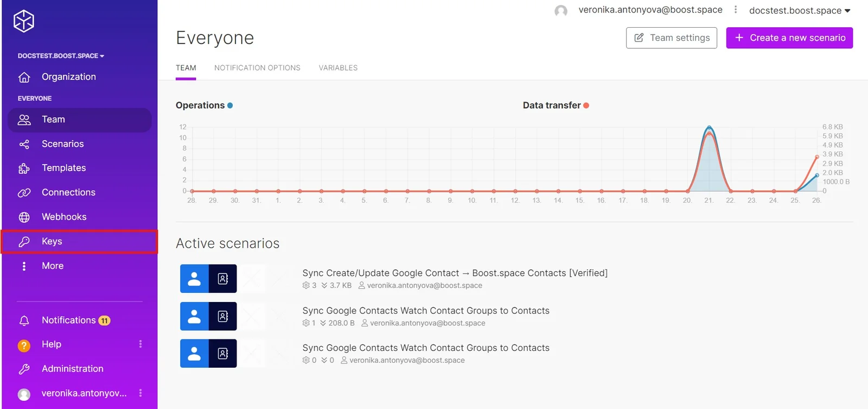Expand the DOCSTEST.BOOST.SPACE sidebar dropdown

pyautogui.click(x=61, y=56)
